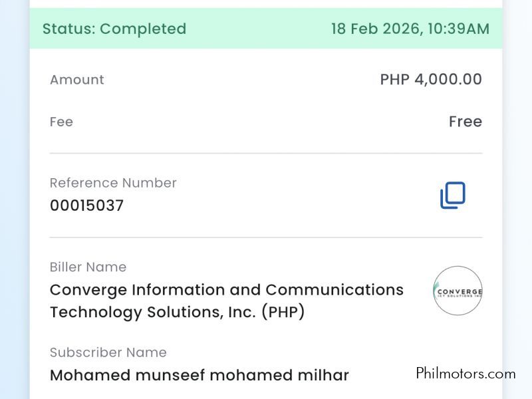
Task: Click the Subscriber Name label
Action: coord(108,352)
